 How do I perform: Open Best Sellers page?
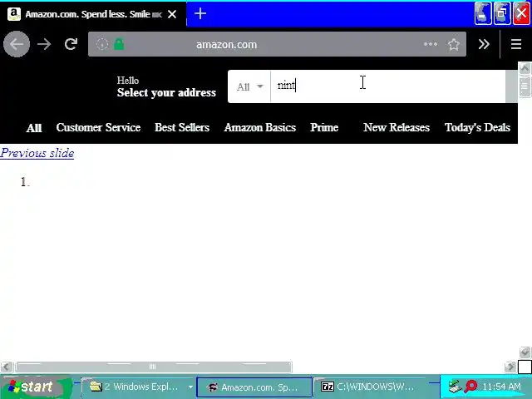pyautogui.click(x=182, y=127)
